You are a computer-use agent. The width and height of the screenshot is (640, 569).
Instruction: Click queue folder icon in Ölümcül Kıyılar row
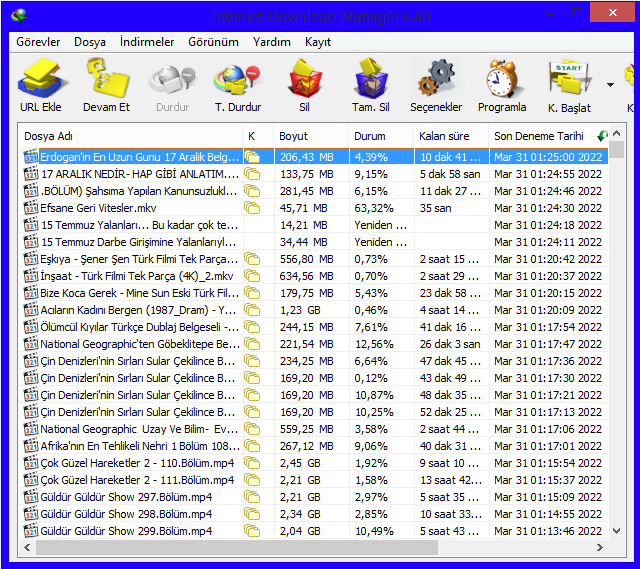pos(252,327)
